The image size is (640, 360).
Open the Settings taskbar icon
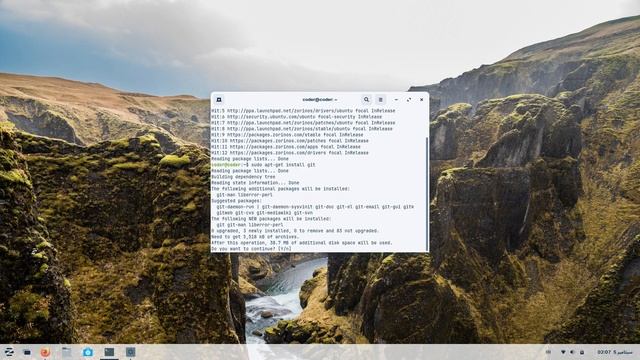click(130, 352)
